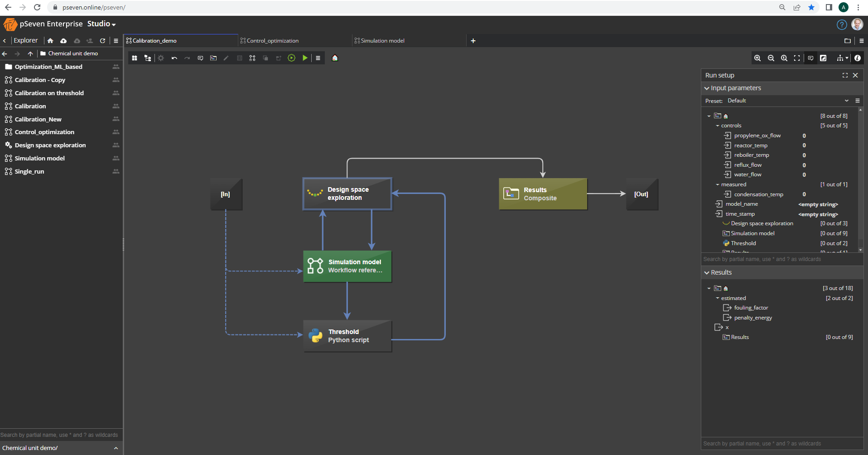Bookmark this page with browser star
The height and width of the screenshot is (455, 868).
(811, 7)
